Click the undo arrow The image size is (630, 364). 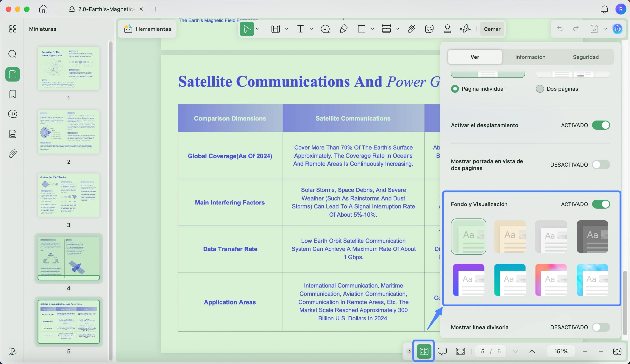click(x=560, y=29)
